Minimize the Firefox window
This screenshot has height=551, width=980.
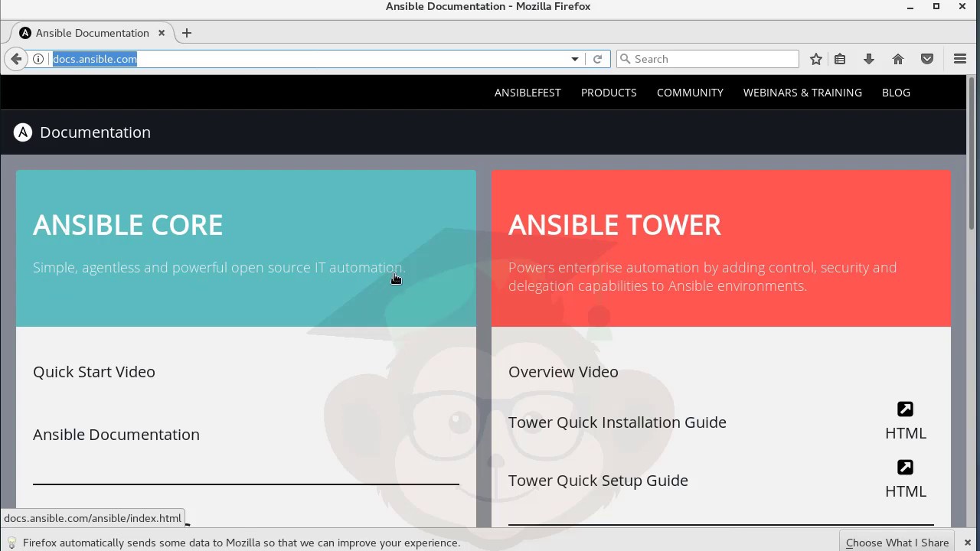(910, 7)
